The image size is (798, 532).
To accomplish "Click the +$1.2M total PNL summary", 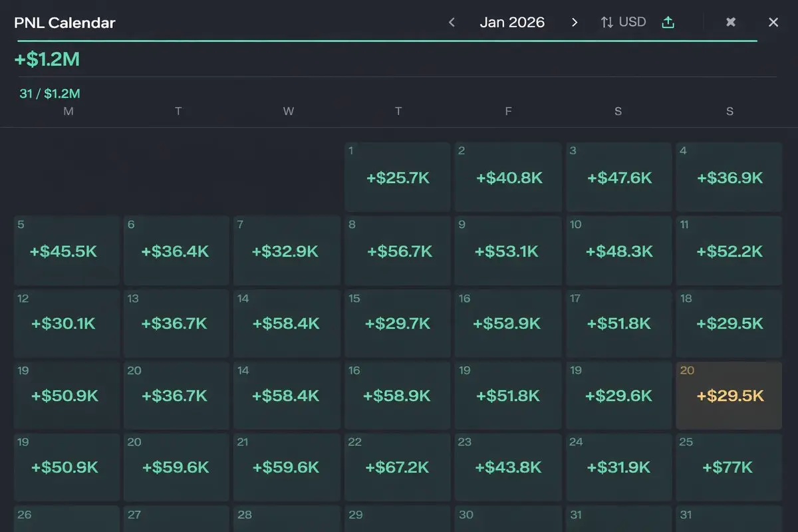I will (47, 60).
